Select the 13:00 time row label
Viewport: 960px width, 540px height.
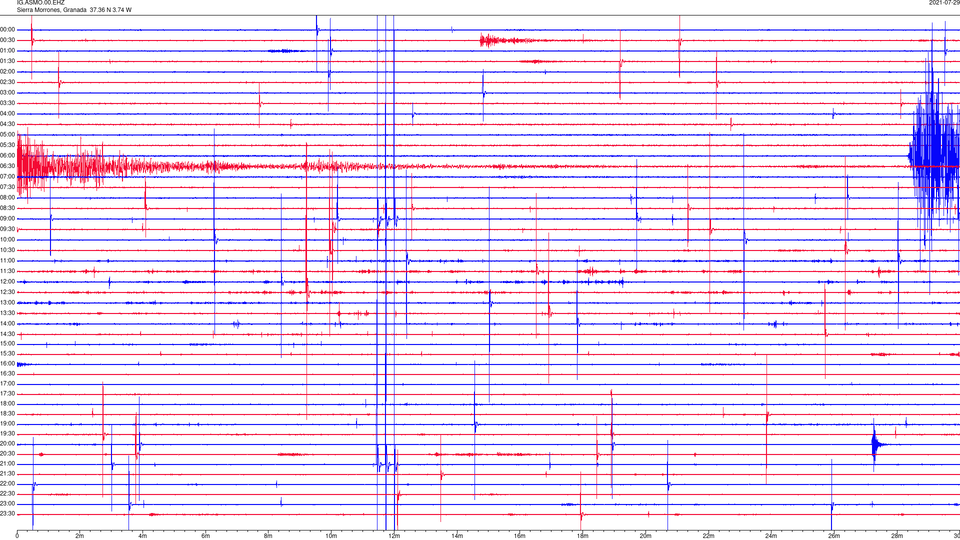7,302
